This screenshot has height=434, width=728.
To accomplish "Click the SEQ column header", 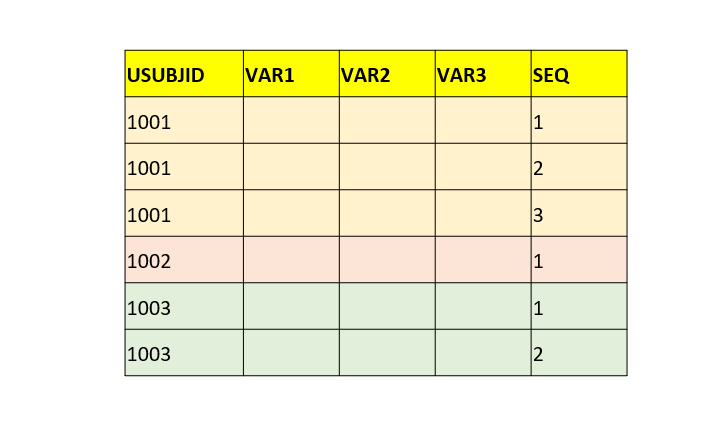I will point(579,74).
